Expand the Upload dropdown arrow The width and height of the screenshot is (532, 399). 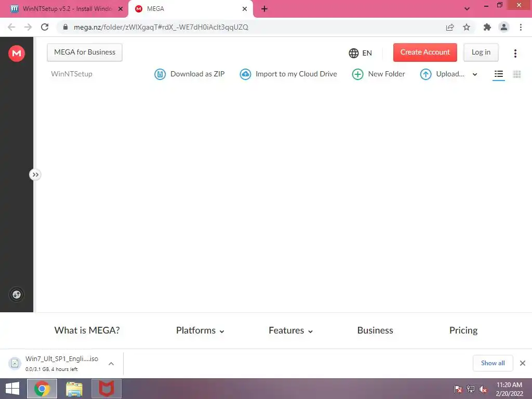pyautogui.click(x=475, y=75)
